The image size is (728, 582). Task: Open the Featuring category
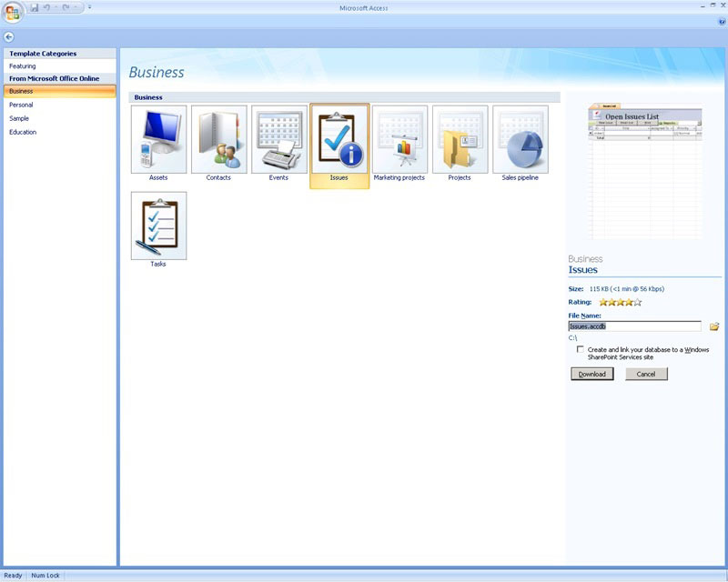(23, 66)
